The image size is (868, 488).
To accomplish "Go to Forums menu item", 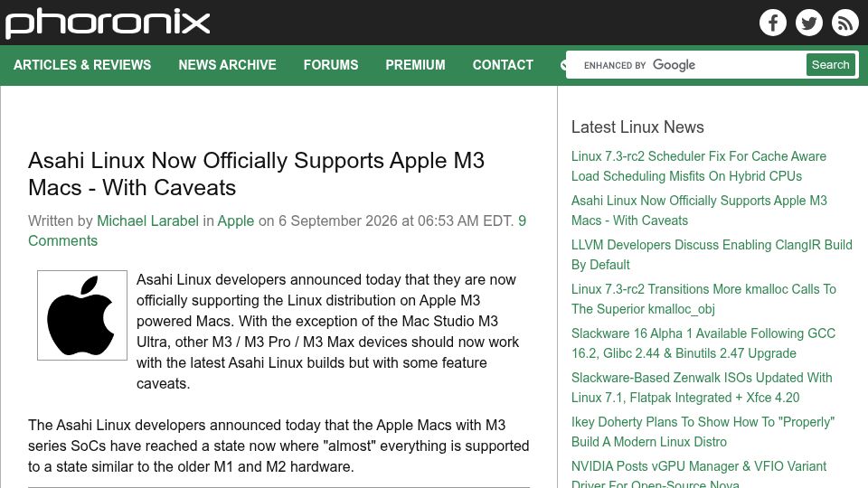I will pyautogui.click(x=331, y=65).
